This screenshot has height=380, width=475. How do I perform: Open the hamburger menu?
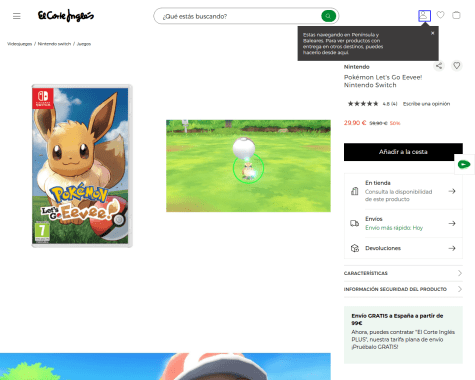coord(17,16)
